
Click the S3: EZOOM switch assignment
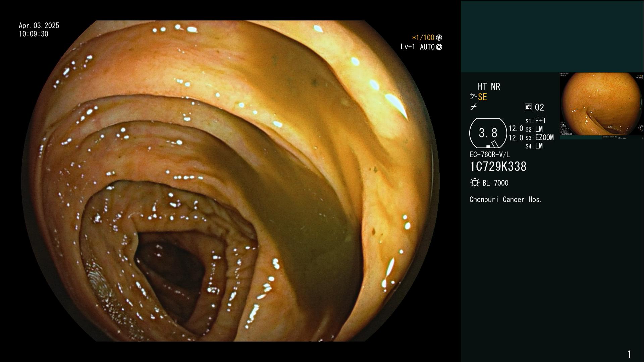click(539, 137)
